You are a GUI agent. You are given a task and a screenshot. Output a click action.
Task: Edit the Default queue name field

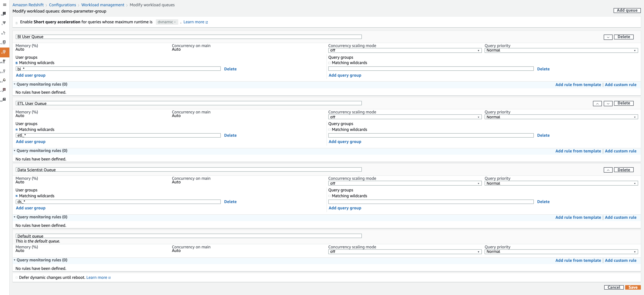(189, 236)
